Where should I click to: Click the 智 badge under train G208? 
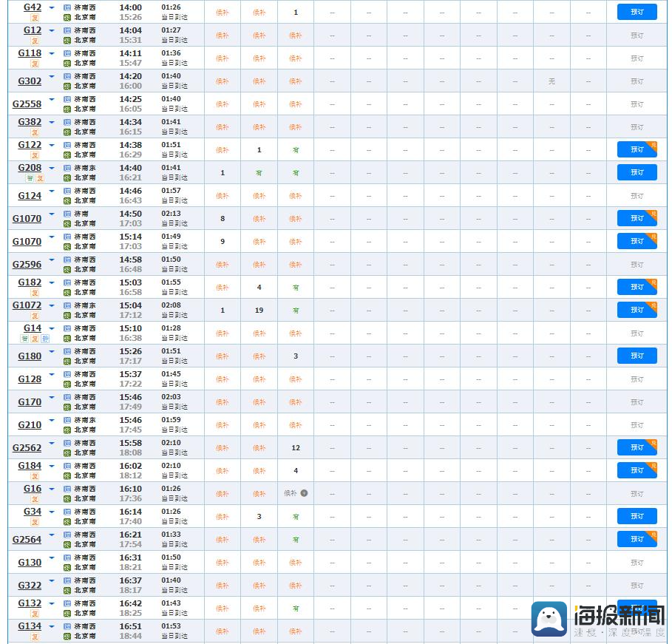click(30, 178)
